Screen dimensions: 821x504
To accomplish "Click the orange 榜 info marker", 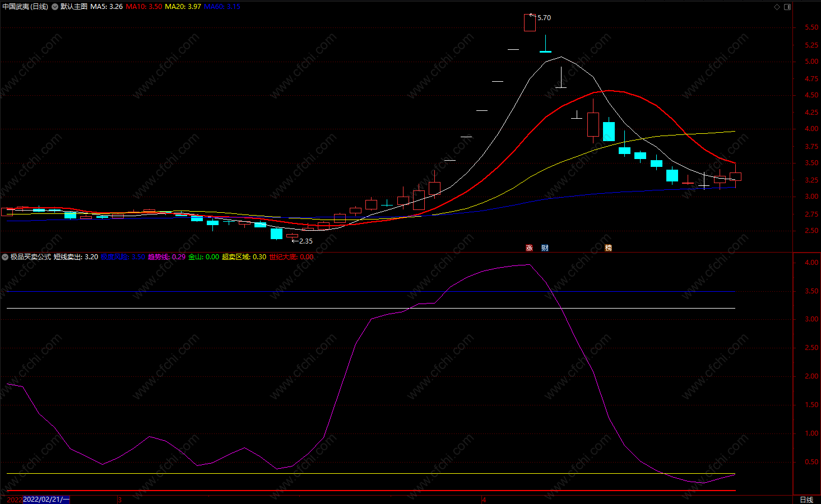I will point(608,248).
